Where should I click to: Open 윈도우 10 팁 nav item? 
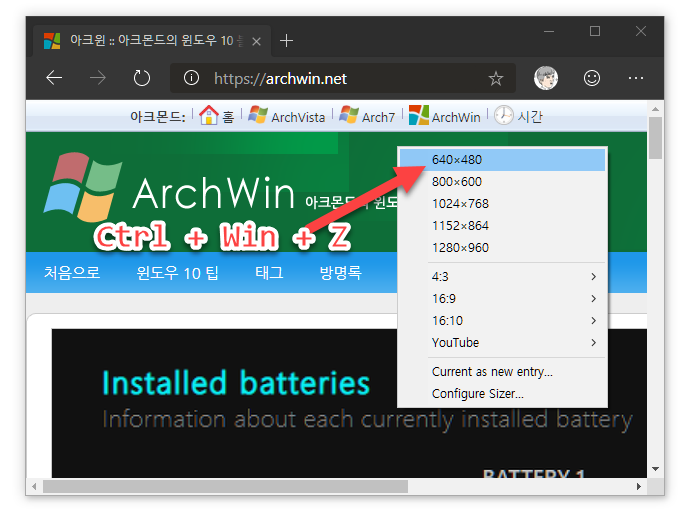(177, 273)
